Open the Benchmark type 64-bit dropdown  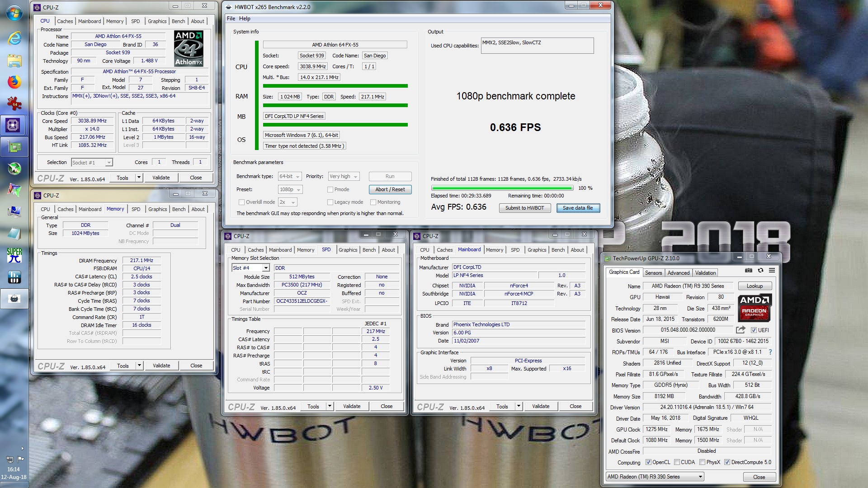pos(290,177)
